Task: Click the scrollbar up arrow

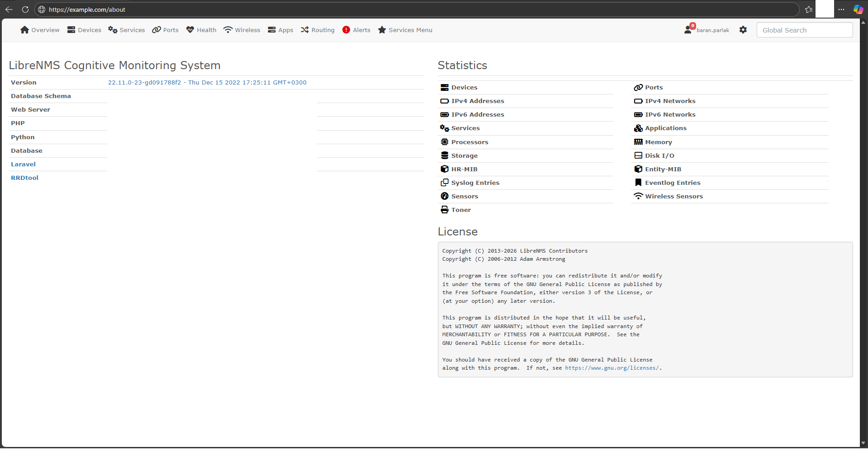Action: point(863,22)
